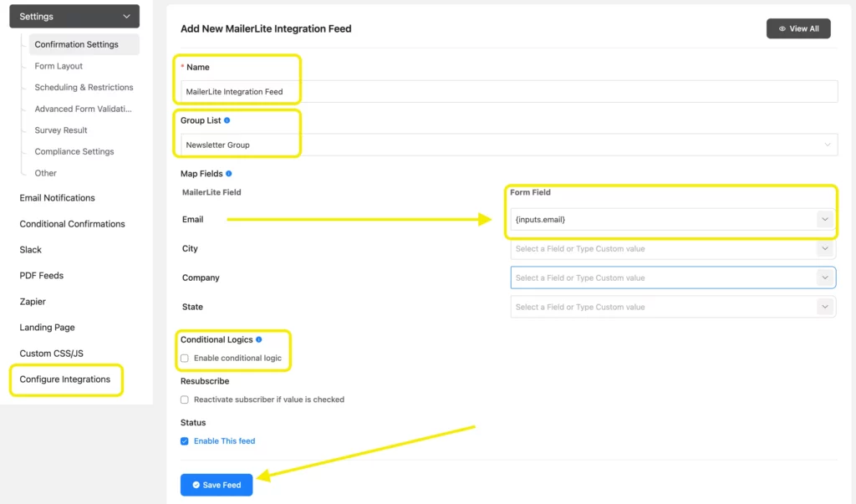This screenshot has height=504, width=856.
Task: Select Survey Result menu item
Action: click(60, 130)
